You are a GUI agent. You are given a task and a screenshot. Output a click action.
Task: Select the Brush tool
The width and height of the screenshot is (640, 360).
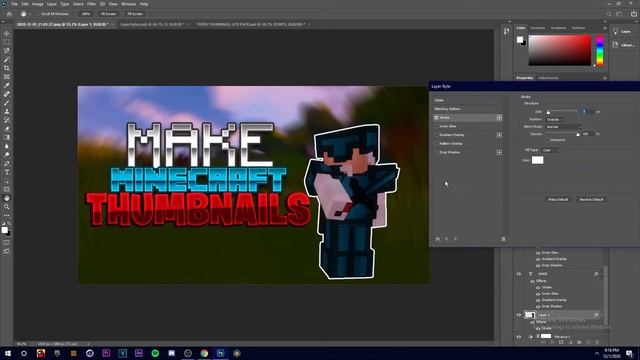7,103
